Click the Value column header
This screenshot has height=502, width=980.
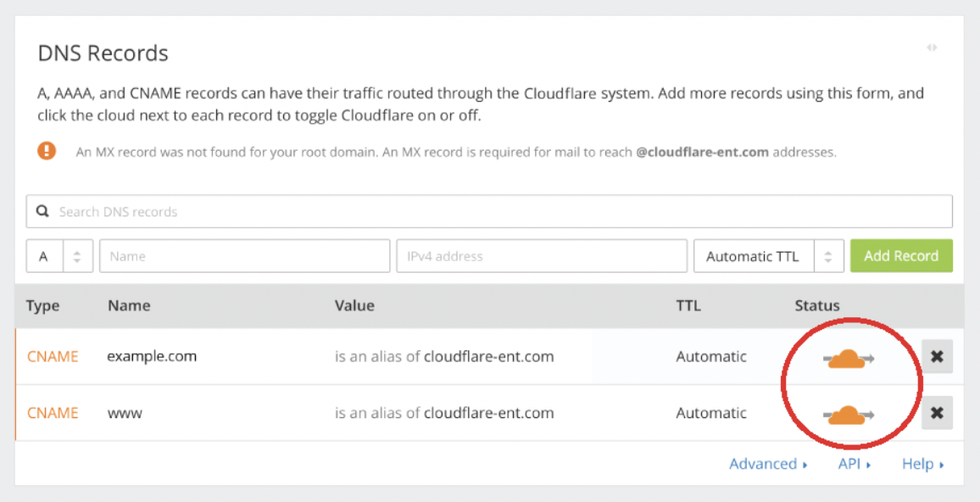[x=354, y=306]
